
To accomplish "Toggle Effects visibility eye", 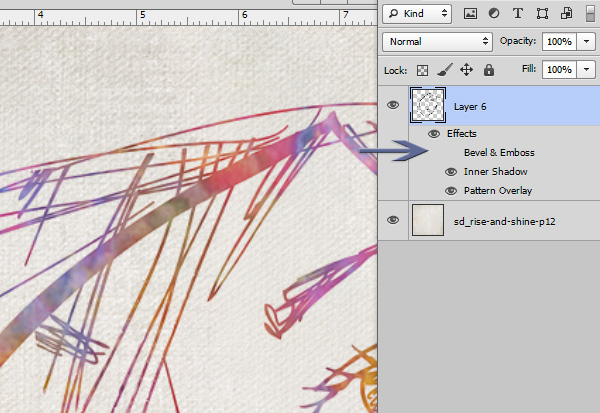I will click(x=434, y=134).
